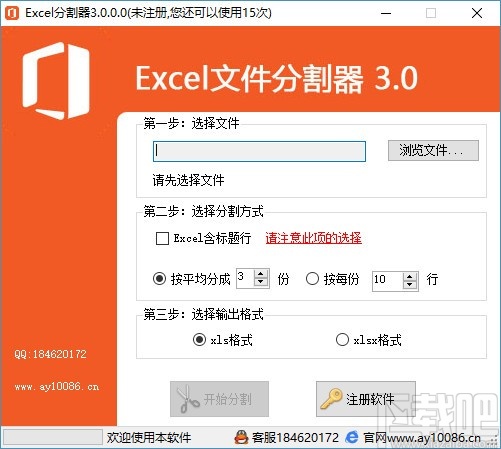Click the 请先选择文件 hint text
This screenshot has width=501, height=449.
coord(188,180)
